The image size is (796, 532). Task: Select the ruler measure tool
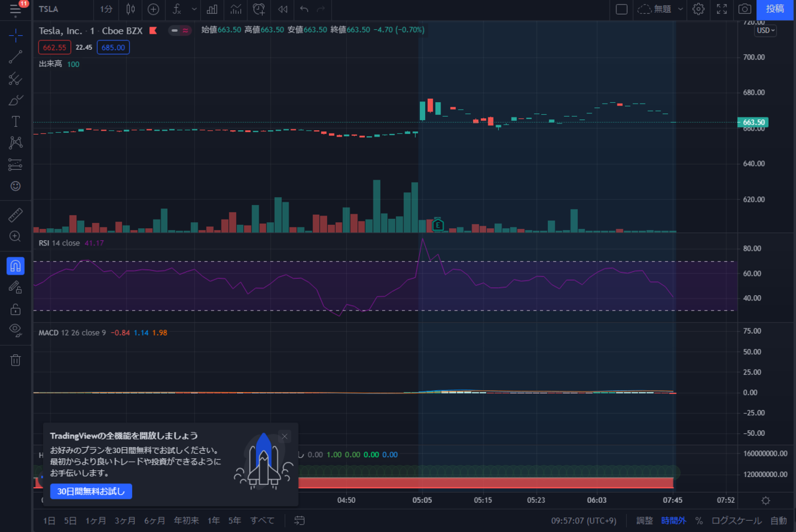coord(15,215)
